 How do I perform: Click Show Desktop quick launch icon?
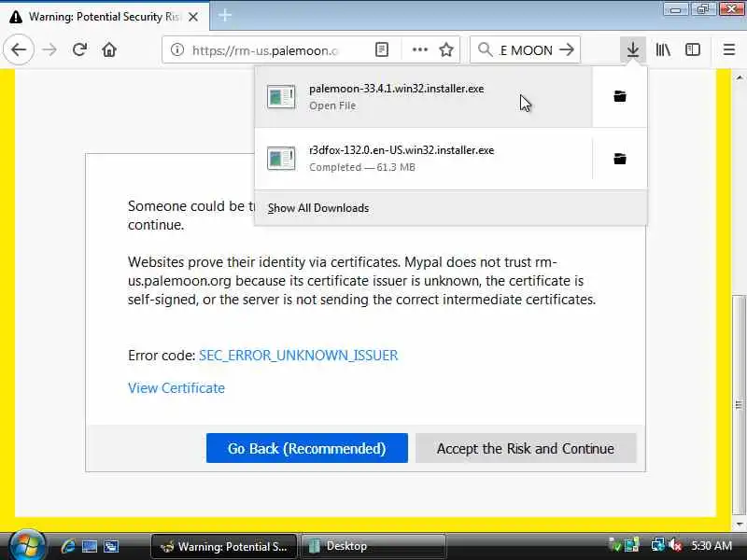(90, 546)
